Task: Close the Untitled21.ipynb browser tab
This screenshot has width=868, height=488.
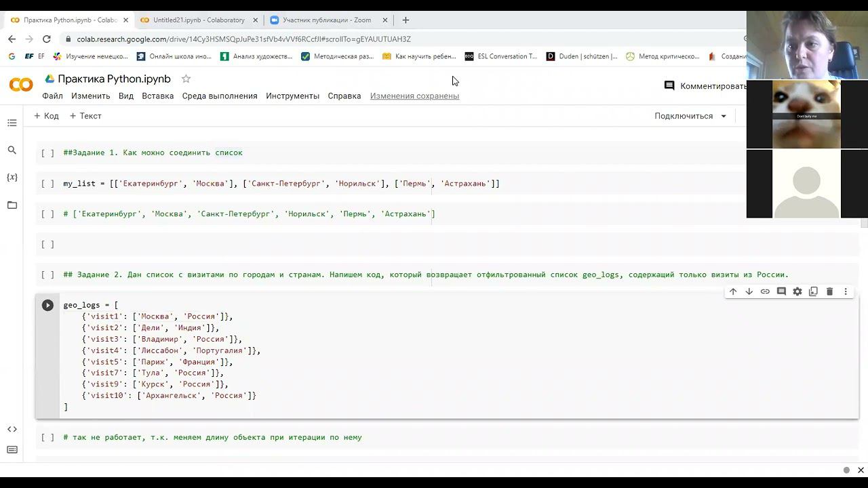Action: (x=256, y=20)
